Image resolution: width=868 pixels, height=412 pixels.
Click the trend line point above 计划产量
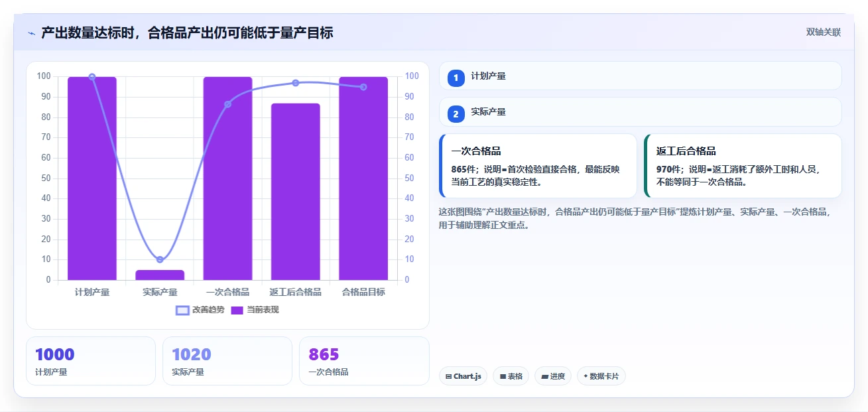tap(92, 77)
